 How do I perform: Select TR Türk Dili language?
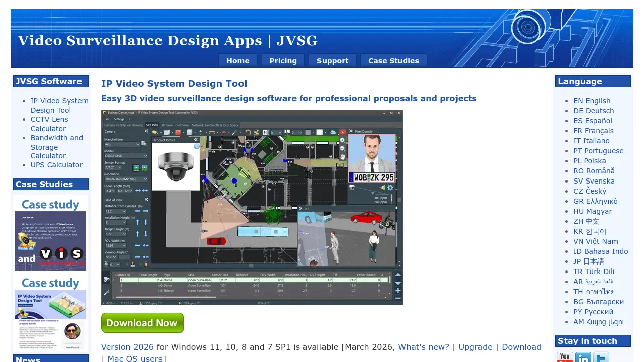594,271
